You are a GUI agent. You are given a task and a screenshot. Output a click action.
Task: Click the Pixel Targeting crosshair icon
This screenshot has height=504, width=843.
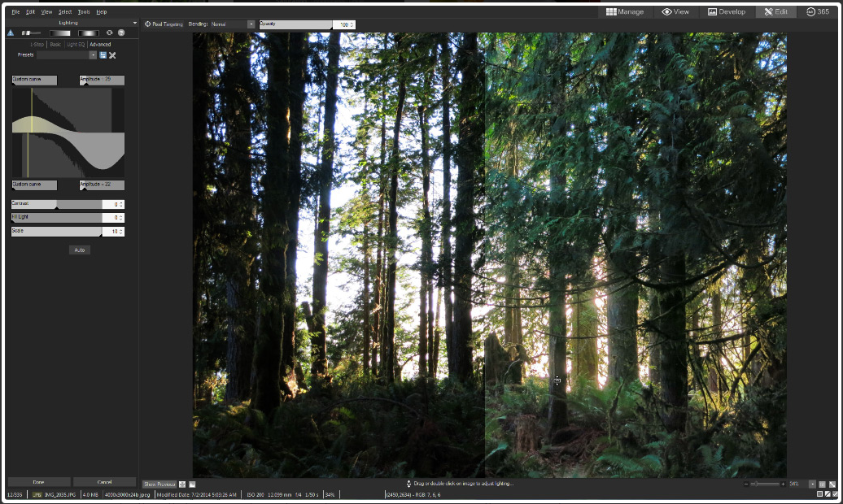[147, 24]
